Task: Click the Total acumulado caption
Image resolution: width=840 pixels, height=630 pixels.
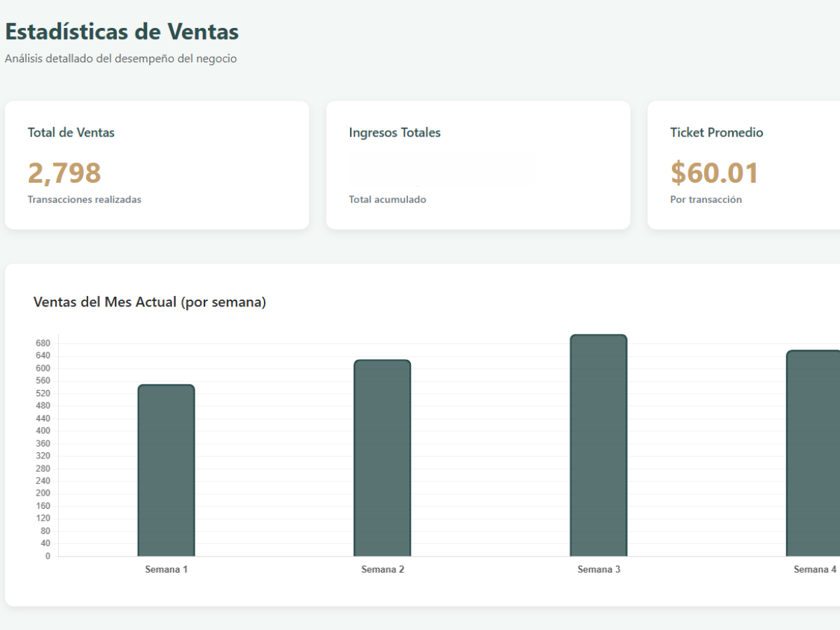Action: [x=387, y=199]
